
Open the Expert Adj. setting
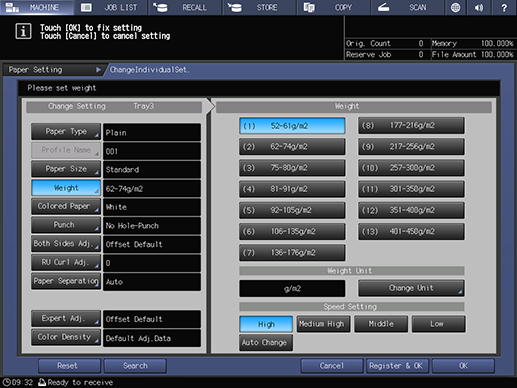pyautogui.click(x=66, y=318)
